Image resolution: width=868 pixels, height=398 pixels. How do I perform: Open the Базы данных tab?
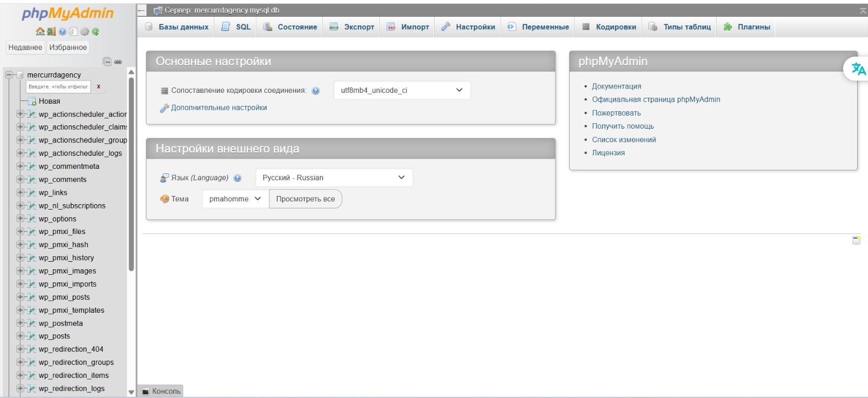pos(176,27)
